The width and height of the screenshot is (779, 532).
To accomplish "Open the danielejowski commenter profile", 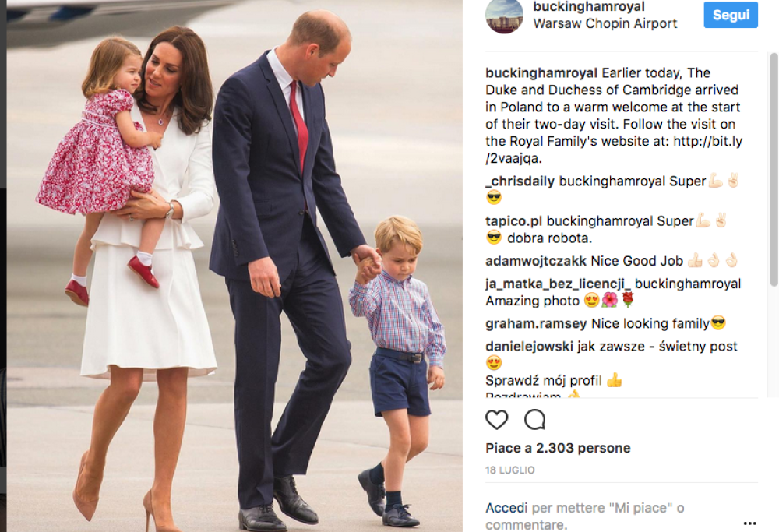I will 529,346.
